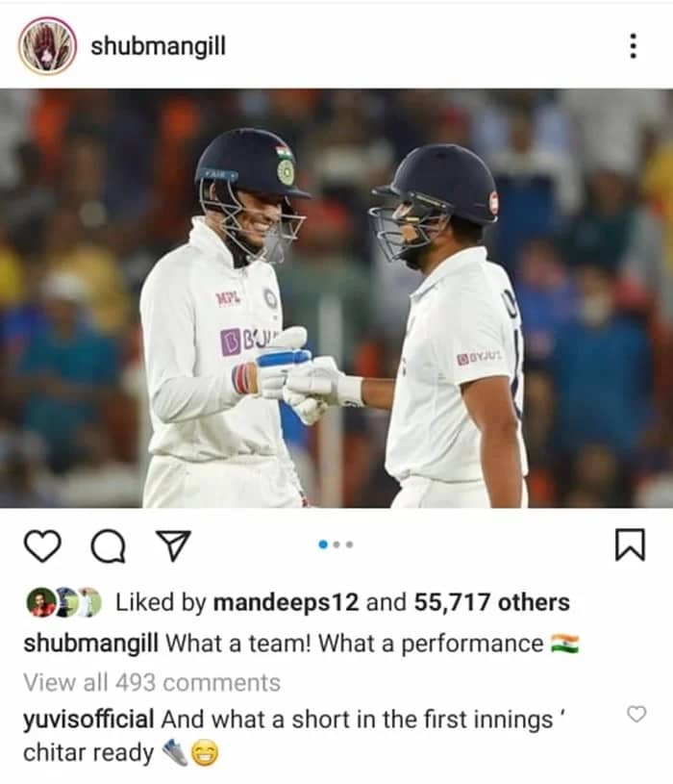Open comments using the speech bubble icon
The width and height of the screenshot is (673, 784).
[108, 546]
